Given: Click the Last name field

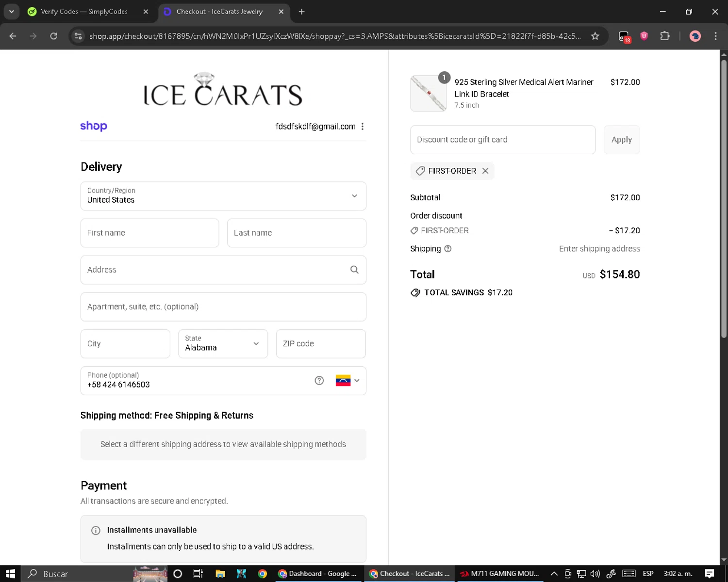Looking at the screenshot, I should [x=297, y=233].
